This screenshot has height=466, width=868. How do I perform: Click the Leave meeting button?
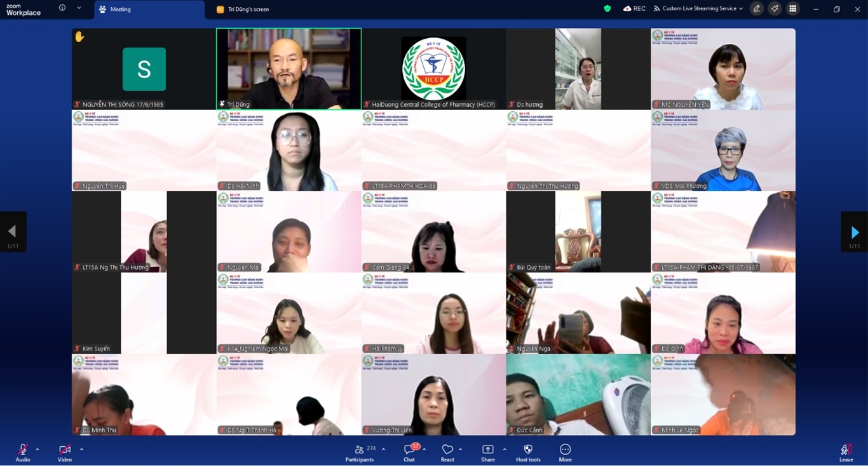click(x=846, y=451)
